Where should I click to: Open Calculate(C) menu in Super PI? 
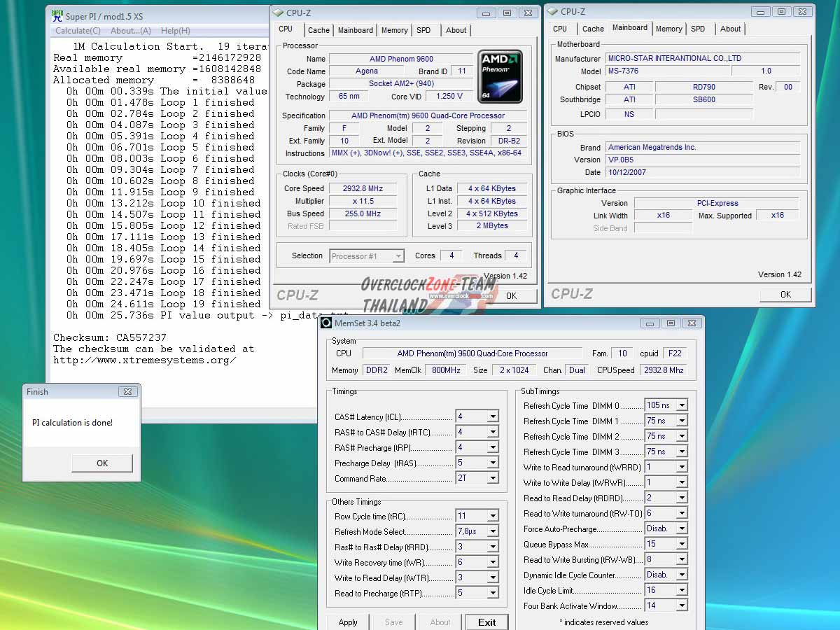point(78,31)
